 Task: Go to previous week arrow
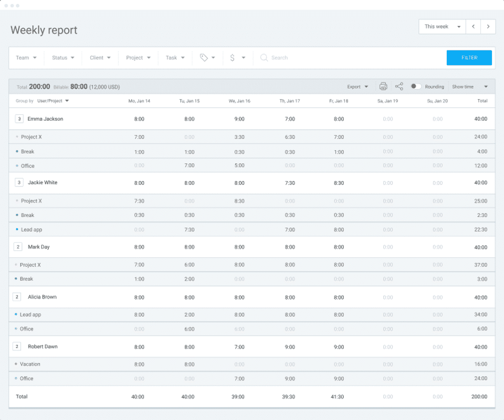[x=474, y=27]
